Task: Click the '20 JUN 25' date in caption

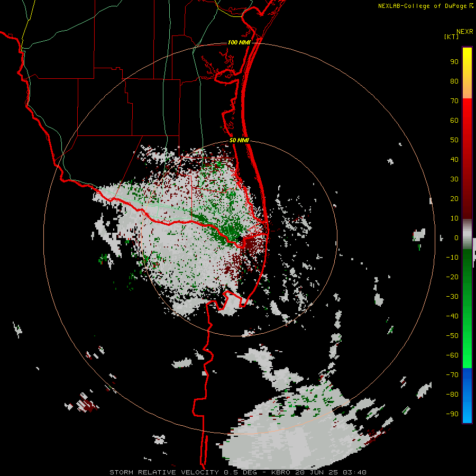Action: coord(317,472)
